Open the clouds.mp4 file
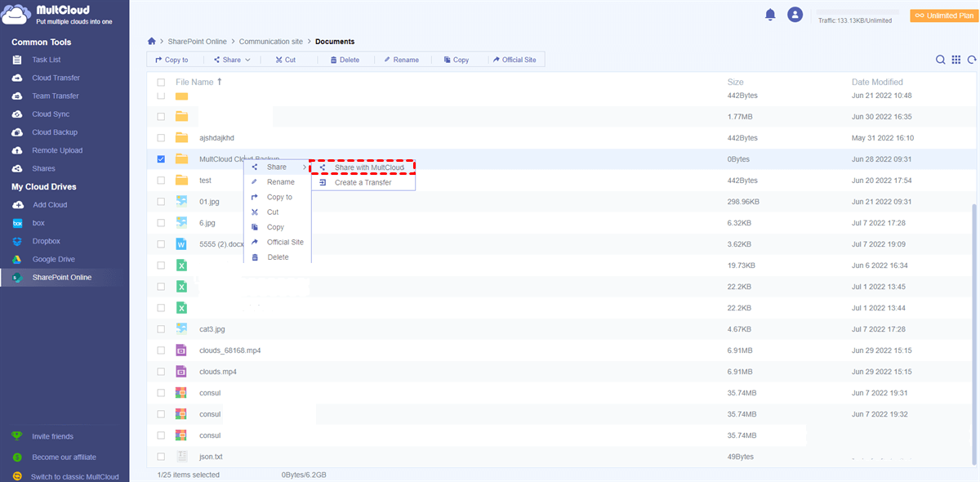This screenshot has height=482, width=980. point(218,372)
